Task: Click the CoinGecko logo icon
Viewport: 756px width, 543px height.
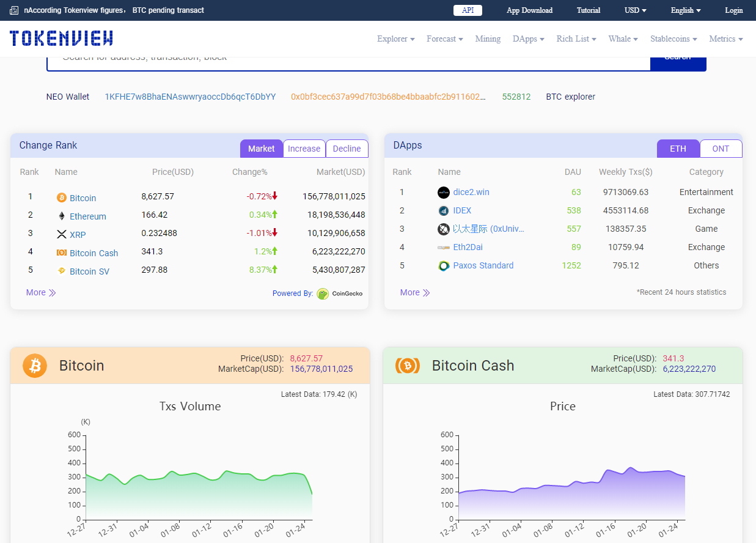Action: pos(323,294)
